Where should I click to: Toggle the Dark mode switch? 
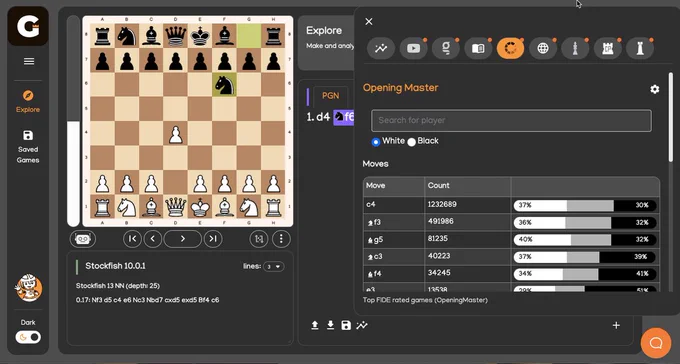click(x=28, y=337)
